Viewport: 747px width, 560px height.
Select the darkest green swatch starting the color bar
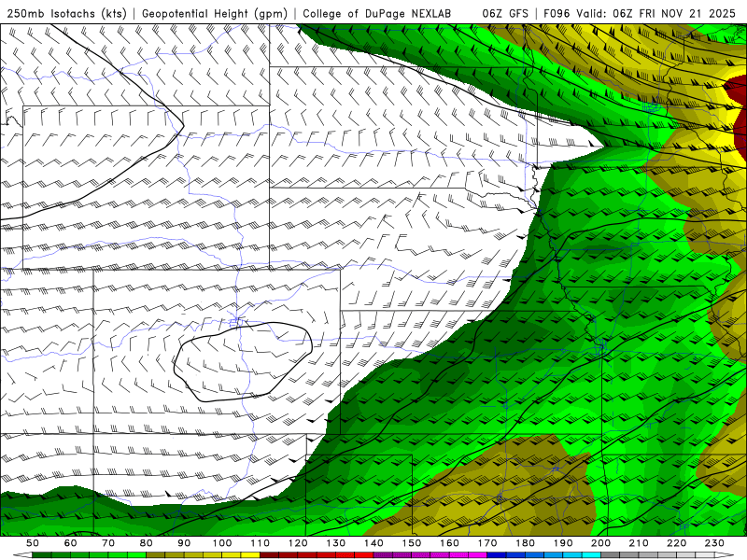point(42,554)
